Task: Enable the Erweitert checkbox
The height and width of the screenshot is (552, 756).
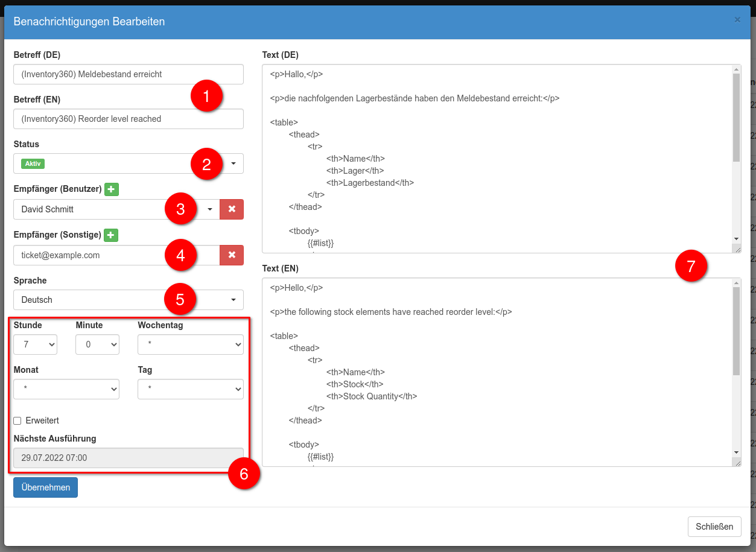Action: [x=17, y=420]
